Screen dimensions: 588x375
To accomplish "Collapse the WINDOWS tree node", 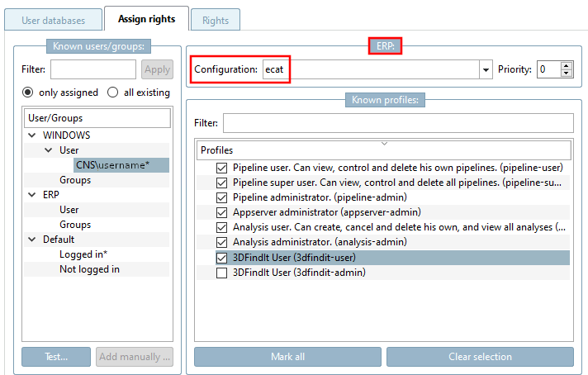I will click(31, 135).
